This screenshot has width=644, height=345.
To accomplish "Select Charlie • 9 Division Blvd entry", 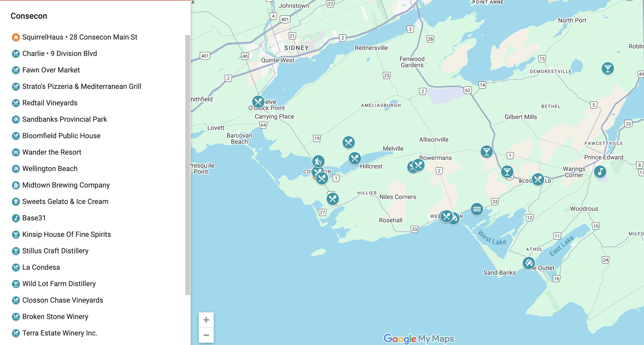I will tap(60, 54).
